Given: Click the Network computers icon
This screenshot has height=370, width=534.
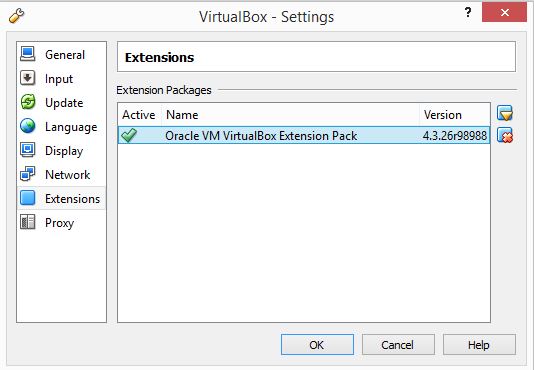Looking at the screenshot, I should tap(28, 174).
